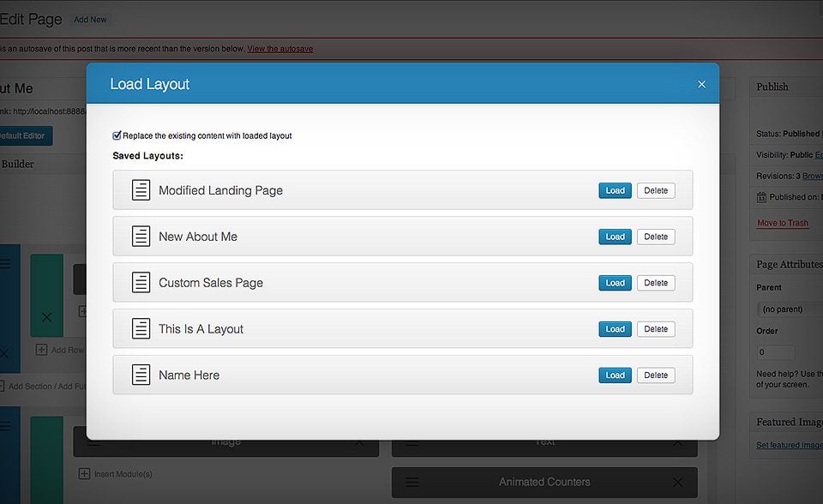Remove the green row with X icon
The image size is (823, 504).
46,317
